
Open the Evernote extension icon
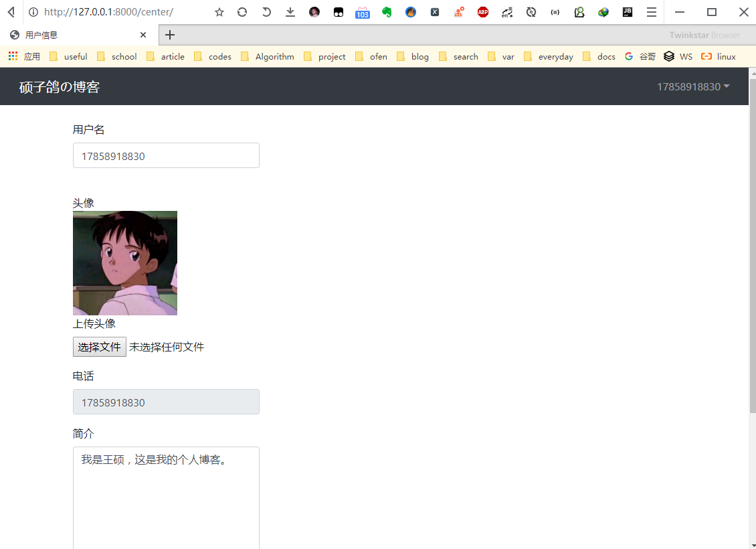387,12
